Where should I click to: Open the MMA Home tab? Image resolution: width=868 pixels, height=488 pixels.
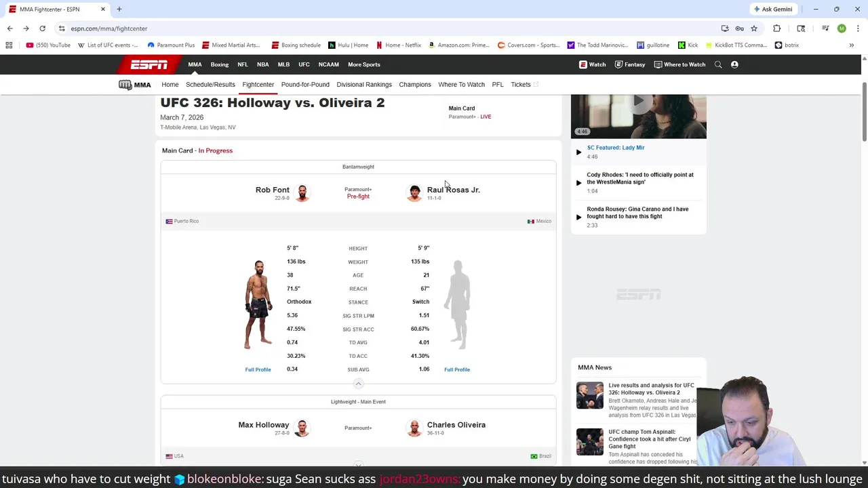[x=170, y=85]
